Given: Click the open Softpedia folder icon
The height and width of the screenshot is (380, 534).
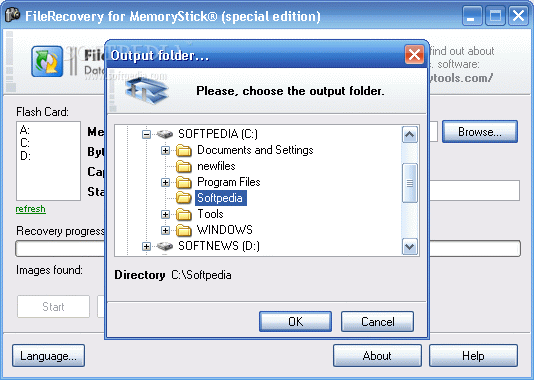Looking at the screenshot, I should pyautogui.click(x=184, y=198).
